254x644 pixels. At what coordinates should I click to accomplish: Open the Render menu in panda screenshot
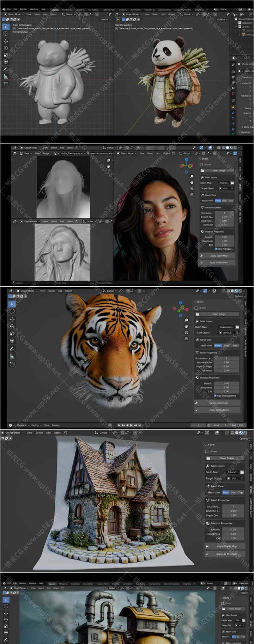pos(24,9)
